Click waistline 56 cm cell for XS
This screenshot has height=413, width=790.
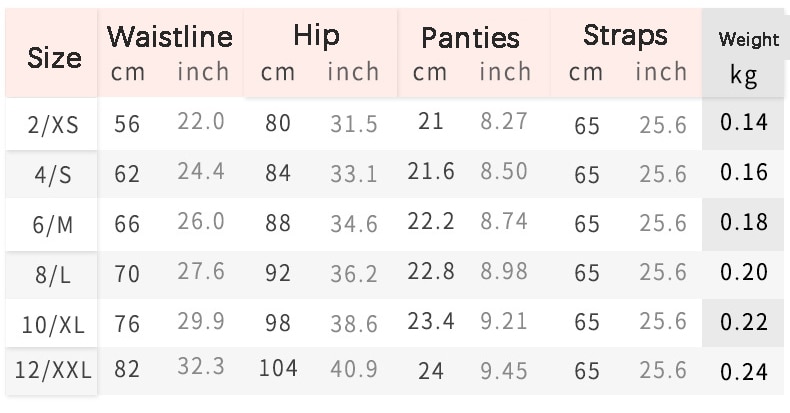[127, 124]
